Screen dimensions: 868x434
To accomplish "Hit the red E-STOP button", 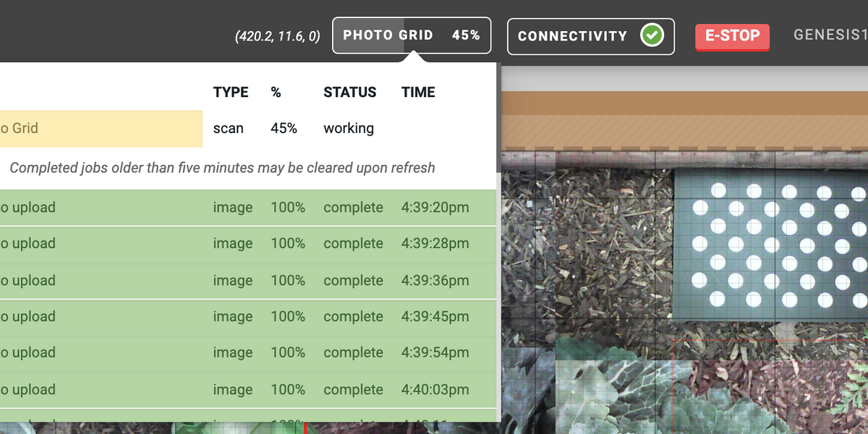I will [x=732, y=37].
